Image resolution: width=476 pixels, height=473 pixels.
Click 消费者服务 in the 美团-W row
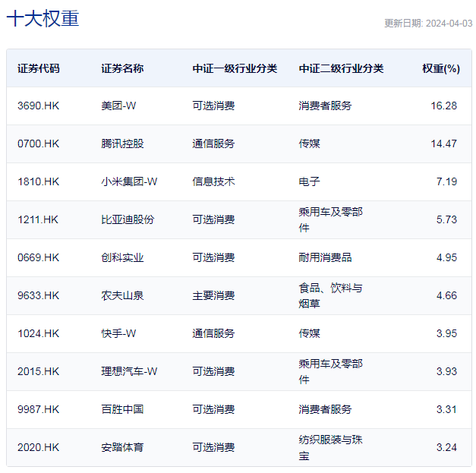(325, 106)
